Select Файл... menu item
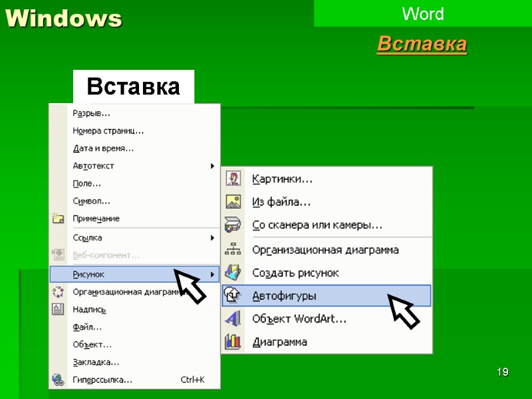Viewport: 532px width, 399px height. [135, 327]
